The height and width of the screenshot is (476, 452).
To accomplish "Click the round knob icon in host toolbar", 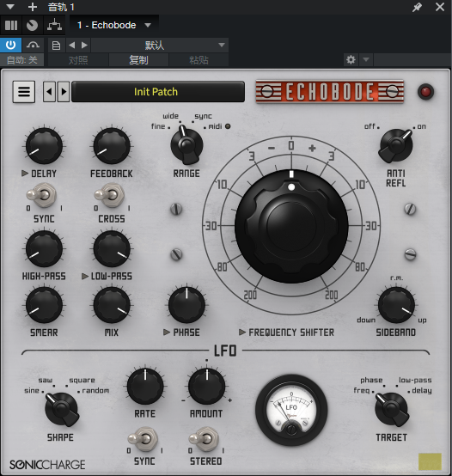I will (x=32, y=25).
